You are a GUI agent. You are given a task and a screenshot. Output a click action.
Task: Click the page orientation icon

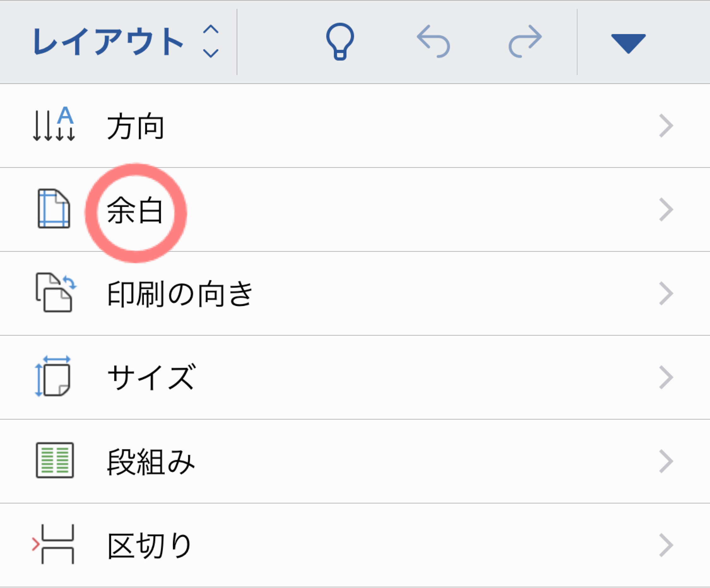click(56, 292)
